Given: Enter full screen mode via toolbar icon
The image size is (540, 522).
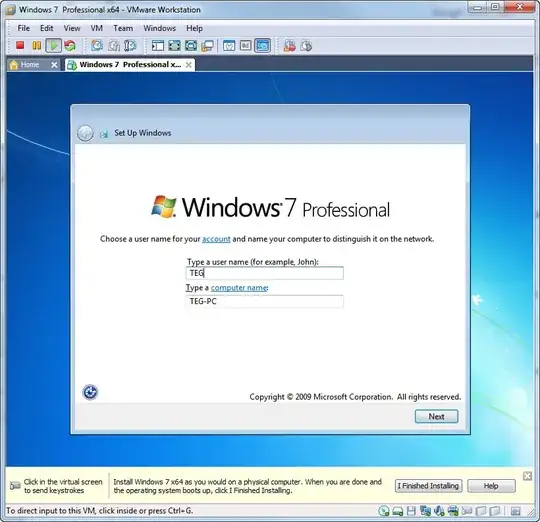Looking at the screenshot, I should 174,45.
